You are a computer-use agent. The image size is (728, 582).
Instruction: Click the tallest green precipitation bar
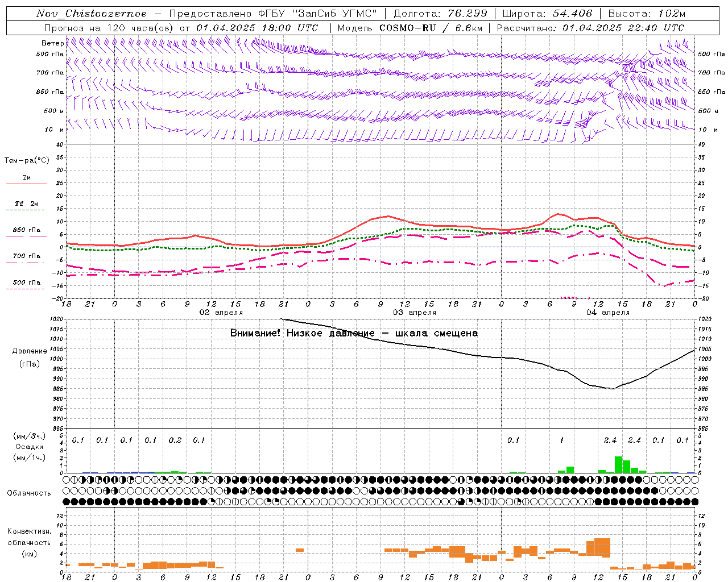tap(618, 464)
